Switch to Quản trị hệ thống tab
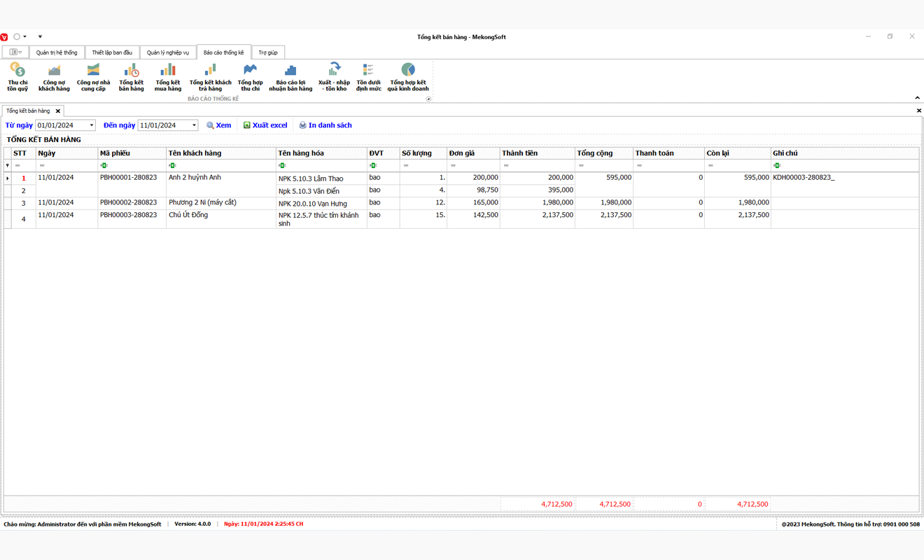924x560 pixels. pos(57,52)
